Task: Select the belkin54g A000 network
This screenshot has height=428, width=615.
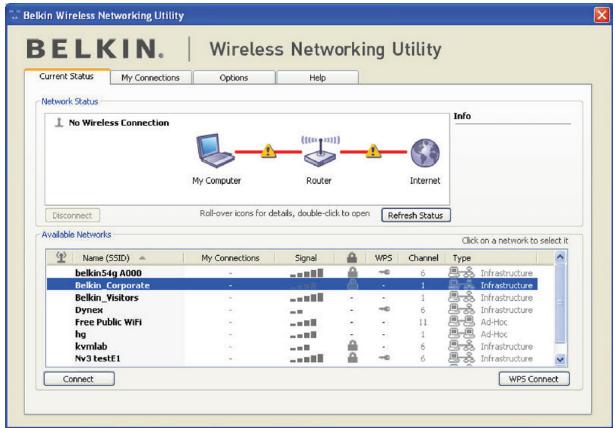Action: pos(292,273)
